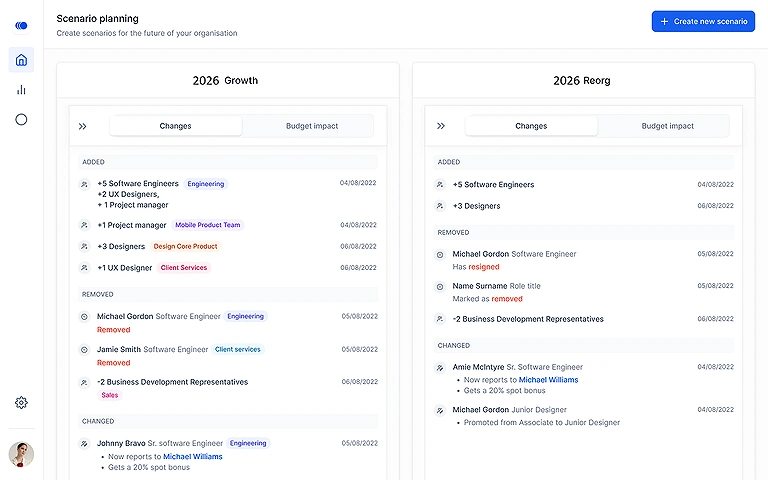The height and width of the screenshot is (480, 768).
Task: Open Michael Williams link under Johnny Bravo
Action: 192,456
